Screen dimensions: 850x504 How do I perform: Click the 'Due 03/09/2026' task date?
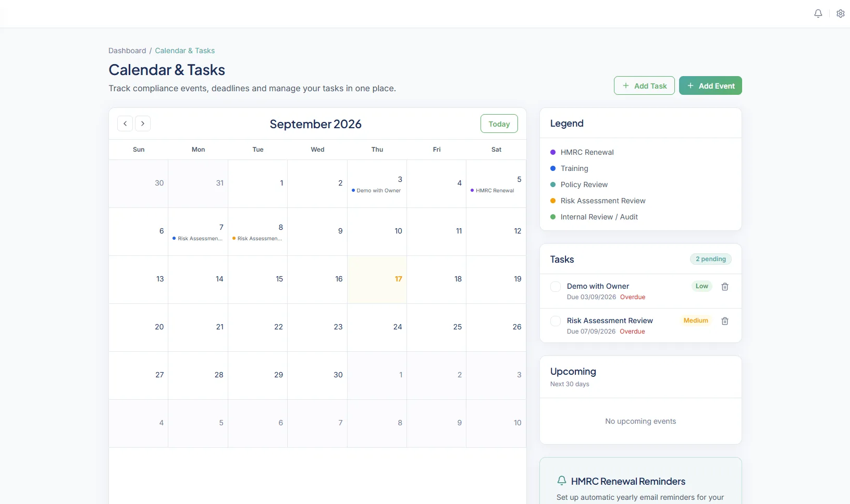(x=592, y=297)
